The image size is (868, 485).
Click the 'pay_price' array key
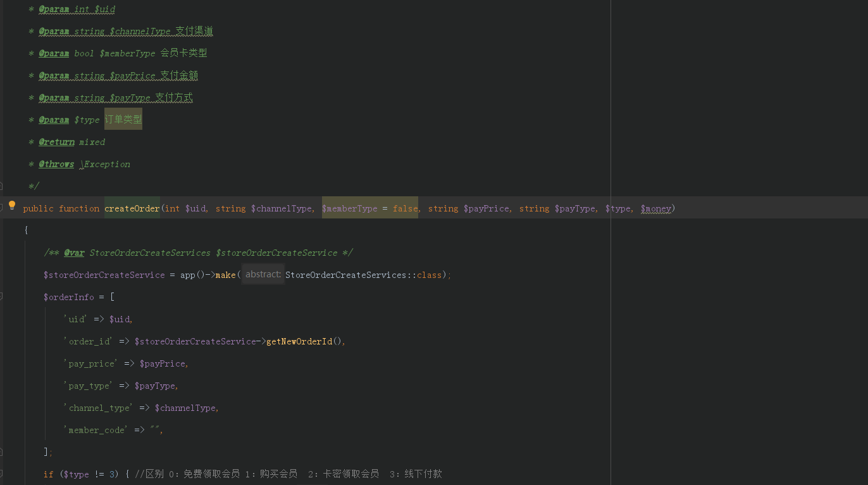(x=91, y=363)
